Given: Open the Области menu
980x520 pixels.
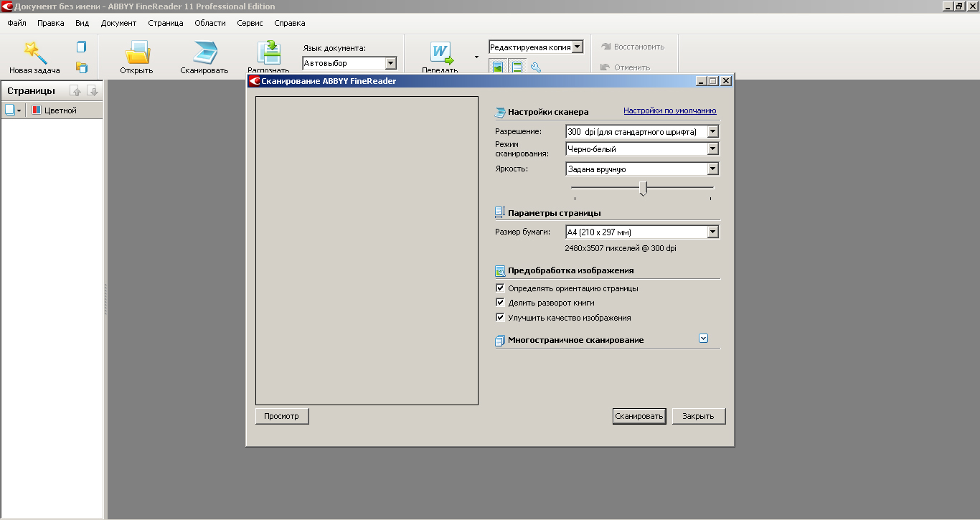Looking at the screenshot, I should [x=210, y=23].
